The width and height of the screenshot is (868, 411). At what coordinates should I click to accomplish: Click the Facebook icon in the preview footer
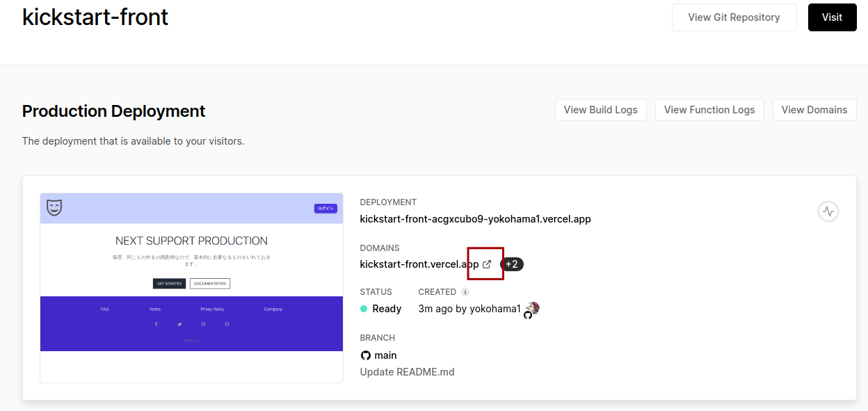click(156, 323)
